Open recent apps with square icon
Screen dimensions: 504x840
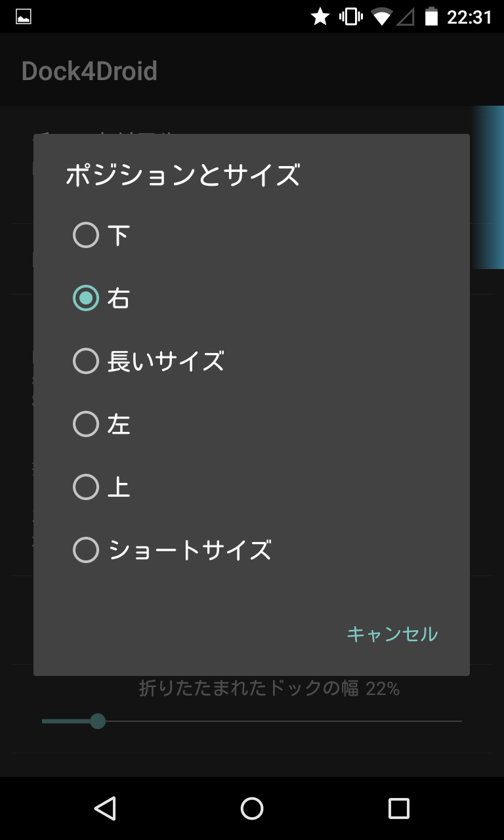click(x=398, y=808)
